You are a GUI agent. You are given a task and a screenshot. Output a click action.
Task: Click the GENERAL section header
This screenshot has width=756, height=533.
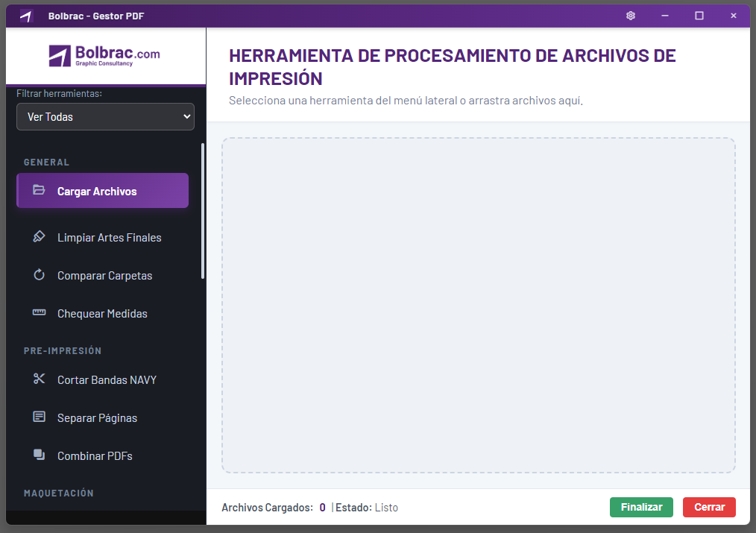(46, 163)
